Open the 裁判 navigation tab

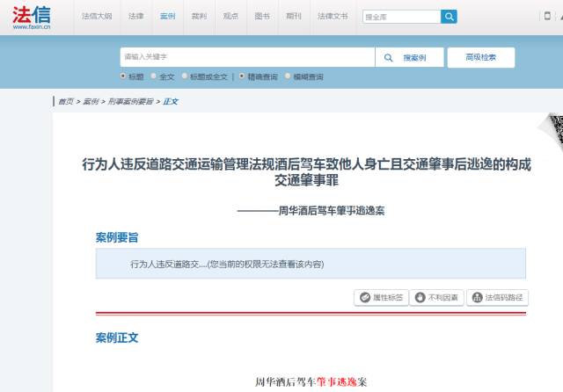[200, 16]
